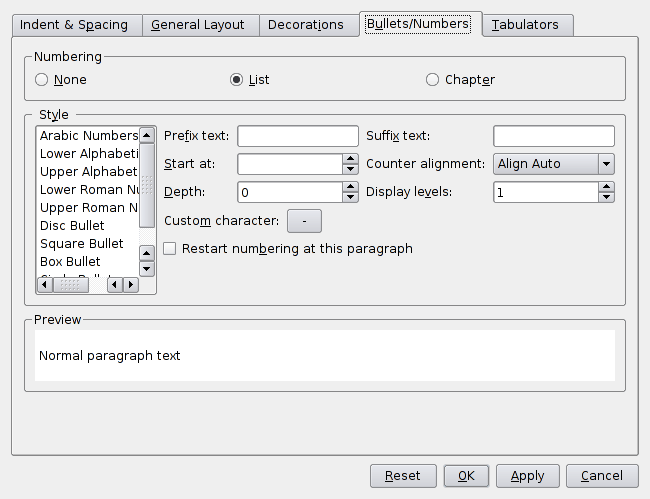This screenshot has width=650, height=499.
Task: Decrease the Depth spinner value
Action: tap(350, 197)
